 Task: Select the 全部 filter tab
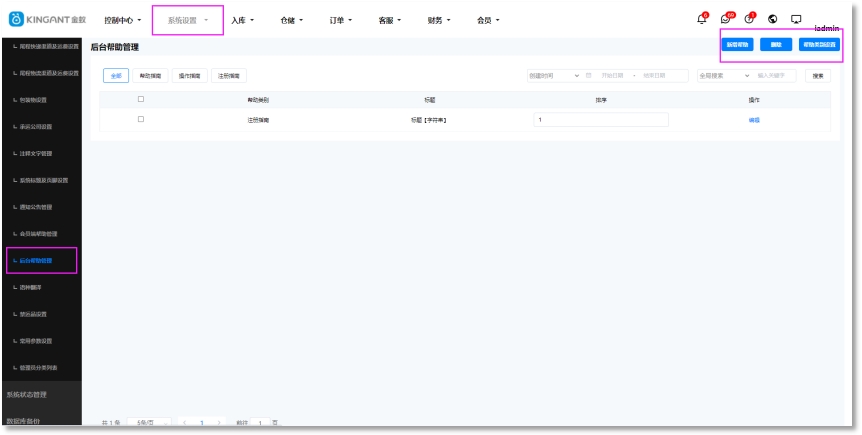pyautogui.click(x=116, y=76)
